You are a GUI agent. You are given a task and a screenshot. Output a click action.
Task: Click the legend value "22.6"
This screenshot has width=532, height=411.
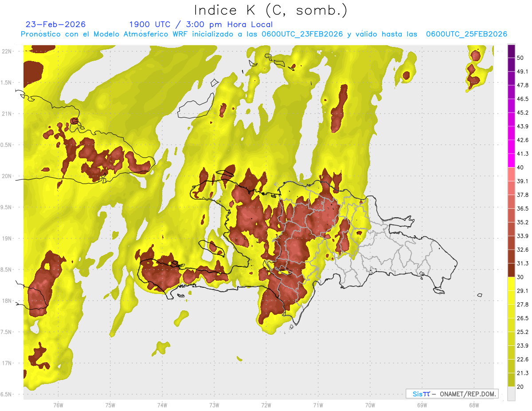pos(523,360)
